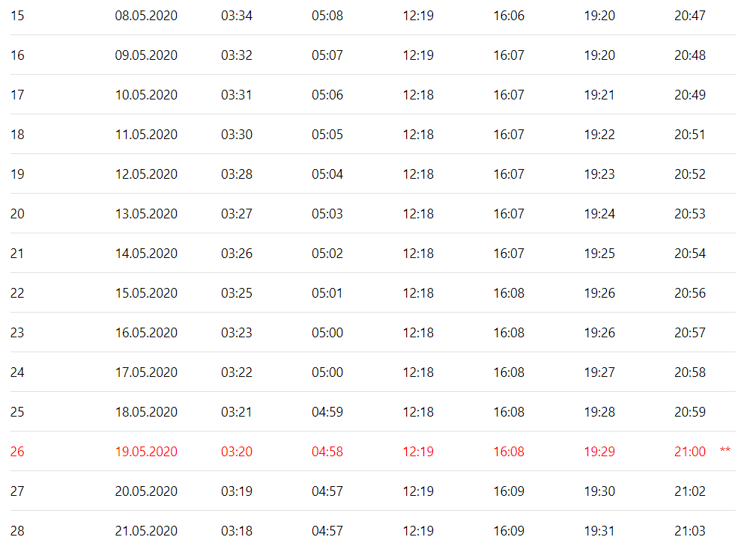Image resolution: width=750 pixels, height=540 pixels.
Task: Click the 12:18 time on 12.05.2020
Action: click(x=418, y=174)
